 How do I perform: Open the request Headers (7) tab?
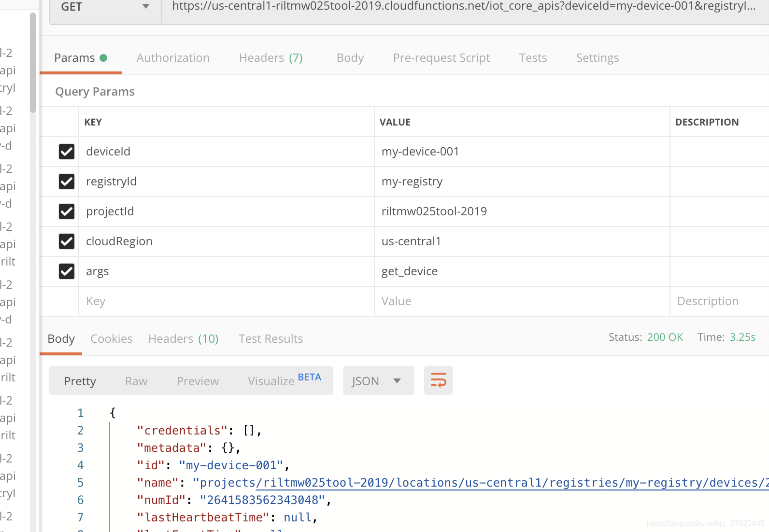tap(271, 58)
